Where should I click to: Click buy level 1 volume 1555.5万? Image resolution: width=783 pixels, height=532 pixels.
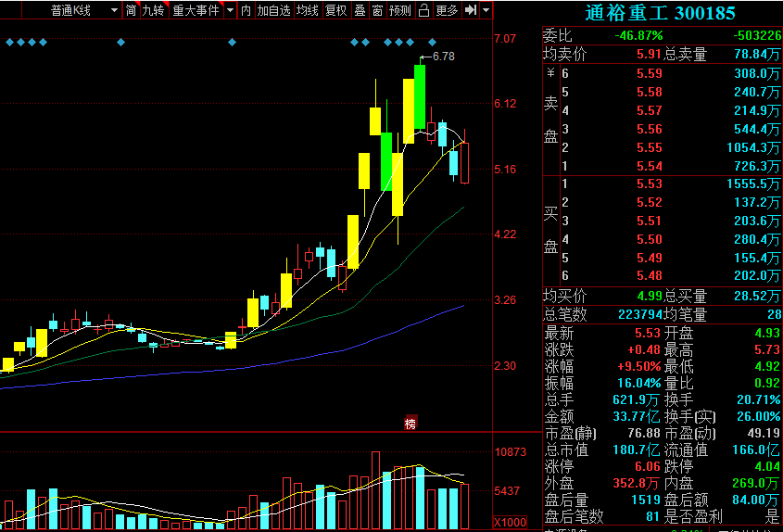(x=753, y=184)
